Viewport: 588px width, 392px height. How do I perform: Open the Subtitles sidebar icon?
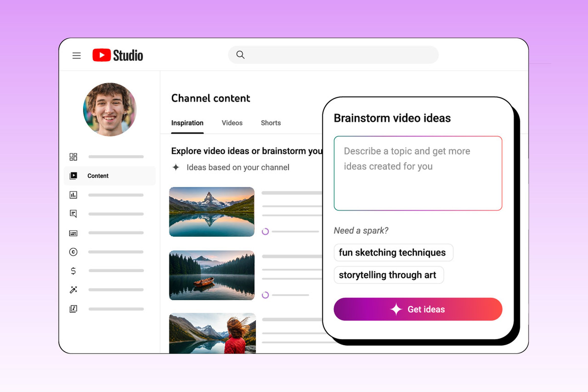point(73,233)
